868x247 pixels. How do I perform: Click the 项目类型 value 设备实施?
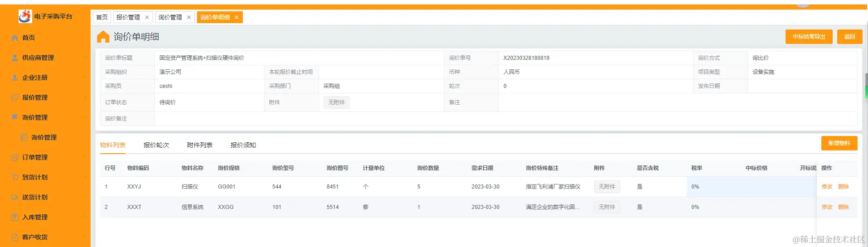point(763,72)
